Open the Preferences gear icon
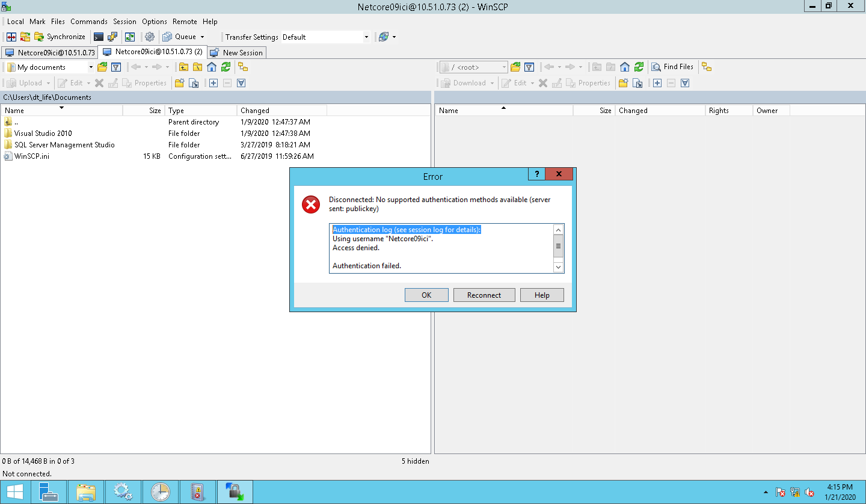This screenshot has height=504, width=866. point(150,37)
